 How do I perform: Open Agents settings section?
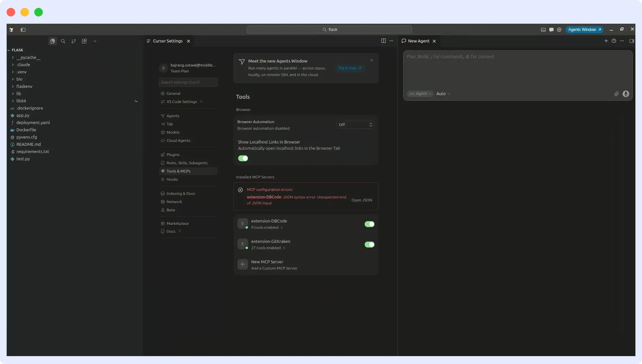tap(188, 116)
